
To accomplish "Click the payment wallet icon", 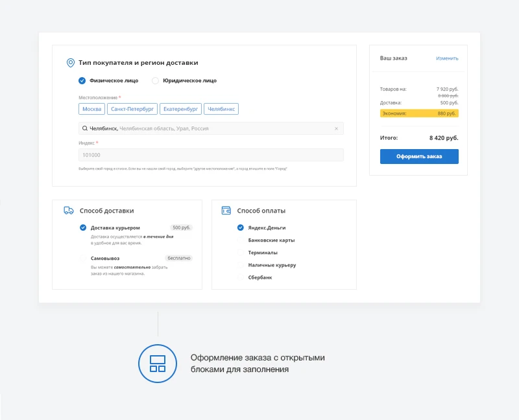I will 226,211.
